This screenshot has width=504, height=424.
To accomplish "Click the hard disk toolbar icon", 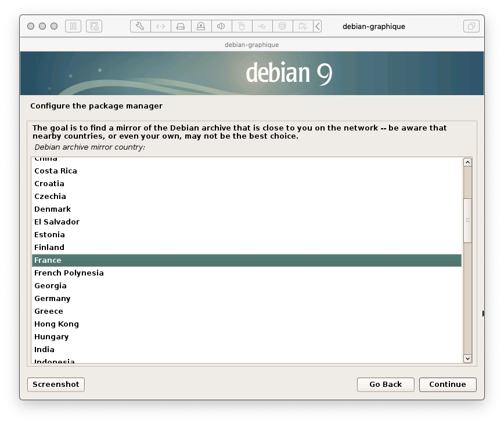I will [181, 26].
